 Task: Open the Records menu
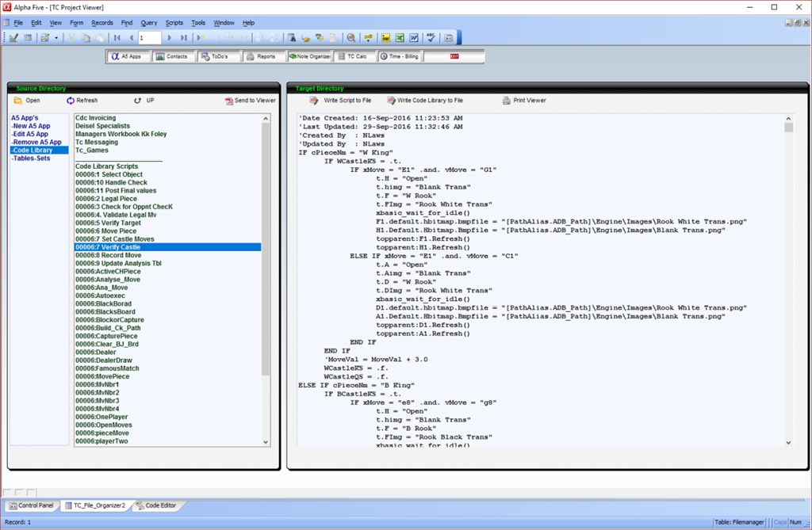pos(101,23)
